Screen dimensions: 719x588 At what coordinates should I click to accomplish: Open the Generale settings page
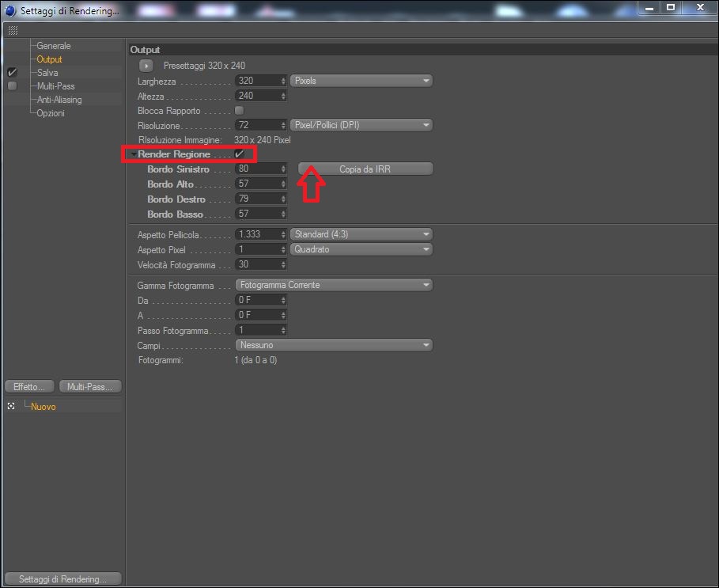(54, 46)
